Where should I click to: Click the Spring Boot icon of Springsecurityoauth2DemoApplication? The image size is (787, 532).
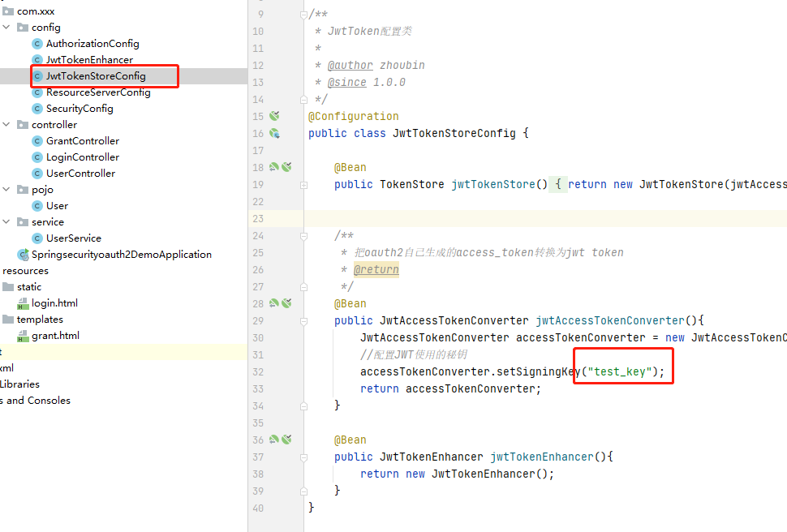[x=23, y=255]
